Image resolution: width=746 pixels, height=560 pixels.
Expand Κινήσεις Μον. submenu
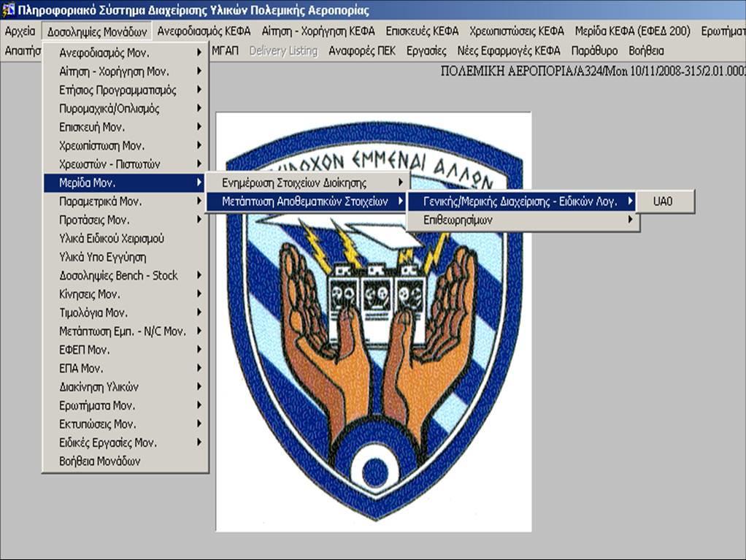coord(125,294)
